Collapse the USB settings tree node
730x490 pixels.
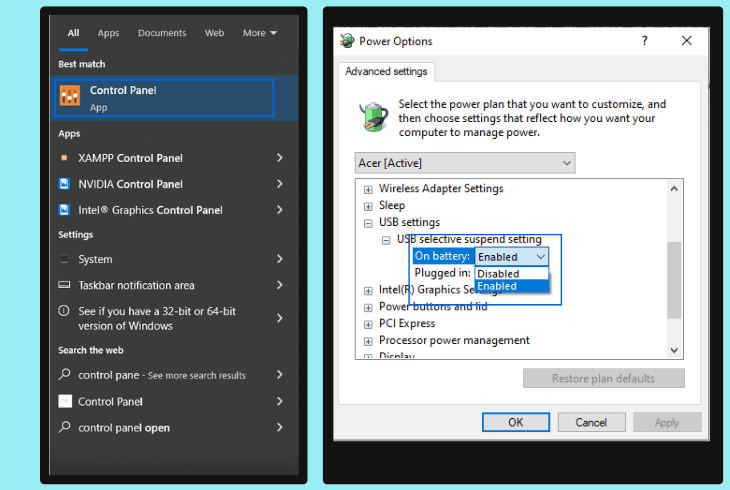click(368, 224)
